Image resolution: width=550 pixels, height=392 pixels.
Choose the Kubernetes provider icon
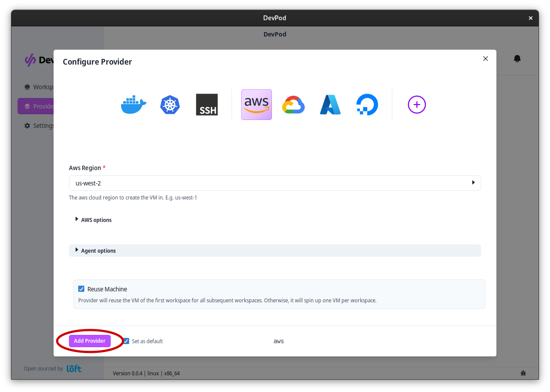click(170, 105)
